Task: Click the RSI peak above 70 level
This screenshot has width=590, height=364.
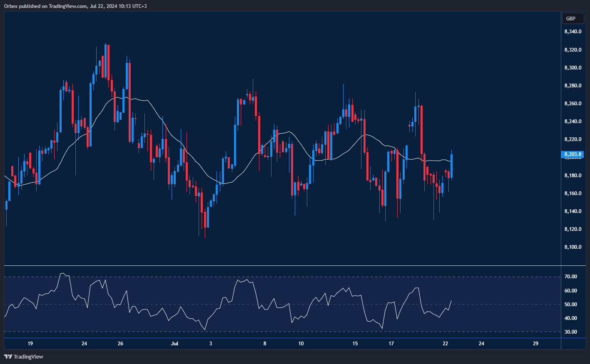Action: (62, 274)
